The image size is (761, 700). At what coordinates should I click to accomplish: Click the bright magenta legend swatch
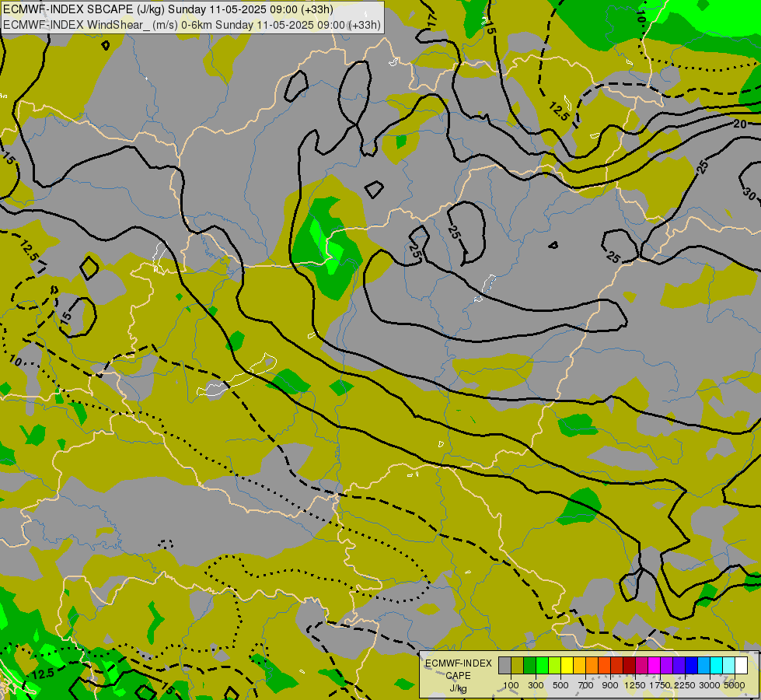coord(654,665)
